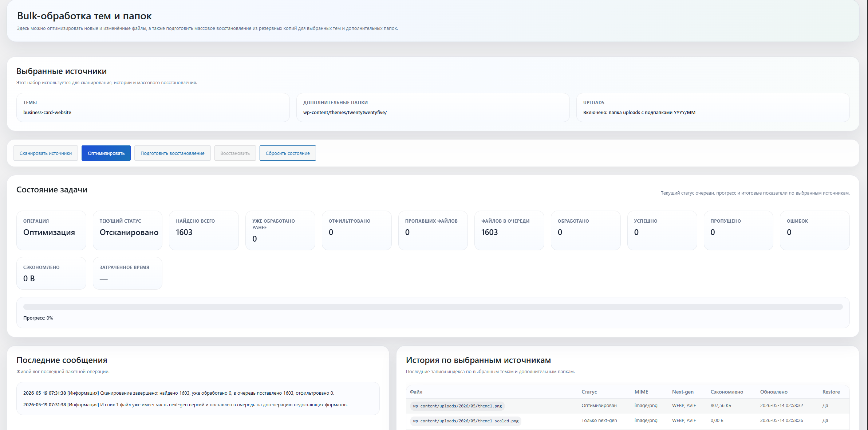Click the disabled 'Восстановить' button
Viewport: 868px width, 430px height.
[x=235, y=153]
